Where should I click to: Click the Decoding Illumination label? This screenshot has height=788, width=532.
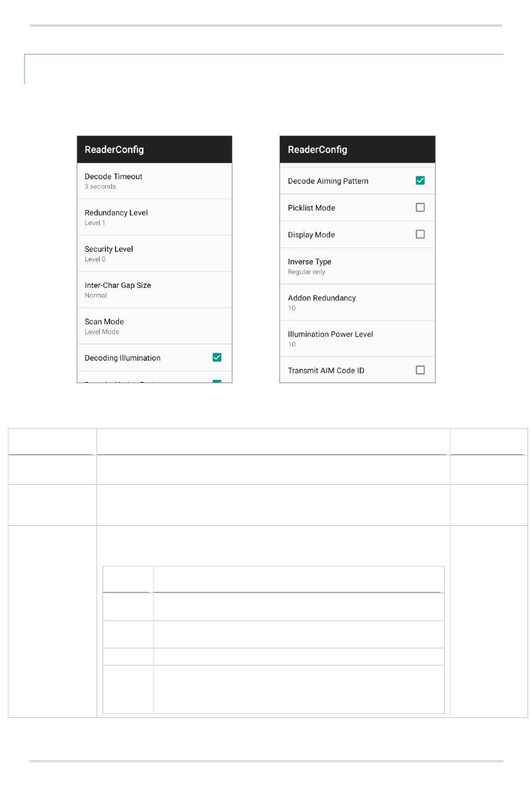coord(123,358)
